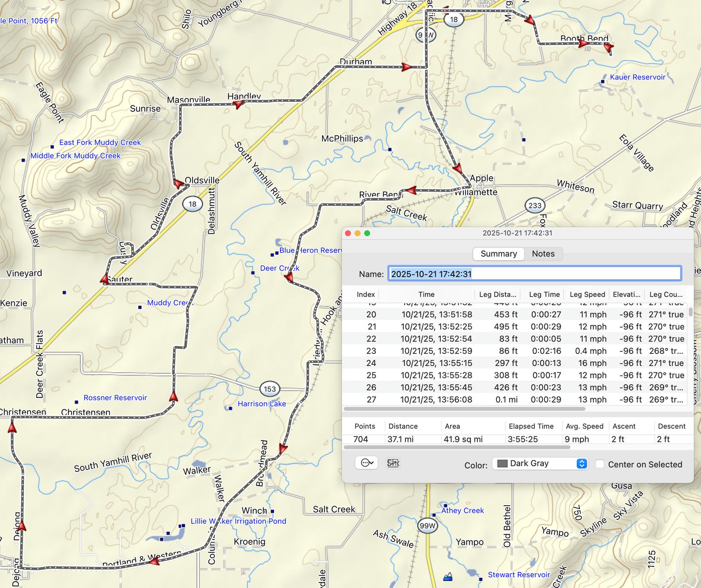Click the green zoom button on the track window

(367, 233)
